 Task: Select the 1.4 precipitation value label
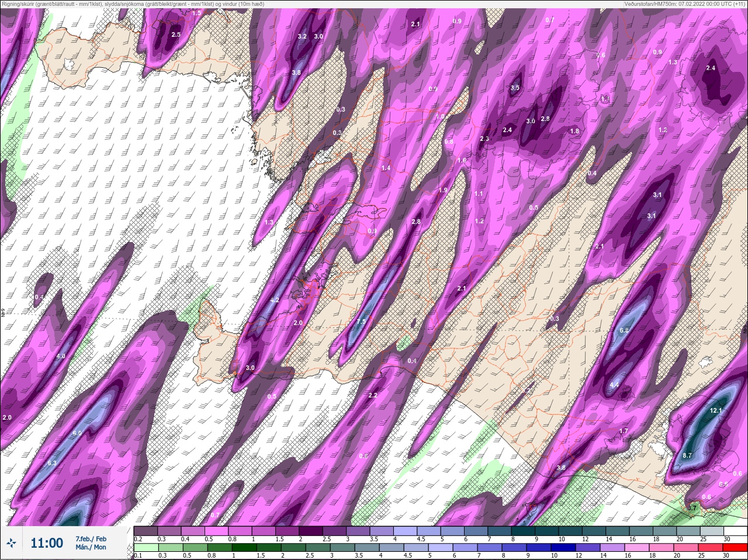coord(386,168)
